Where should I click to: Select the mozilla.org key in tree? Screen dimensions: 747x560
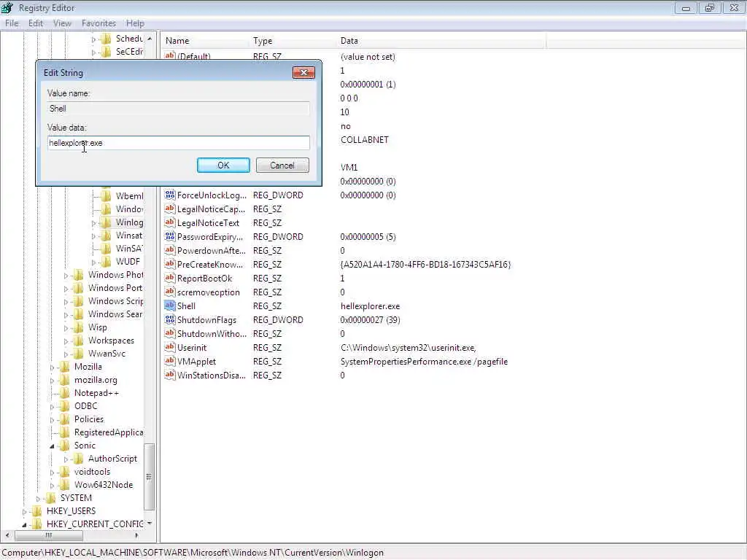[x=96, y=379]
